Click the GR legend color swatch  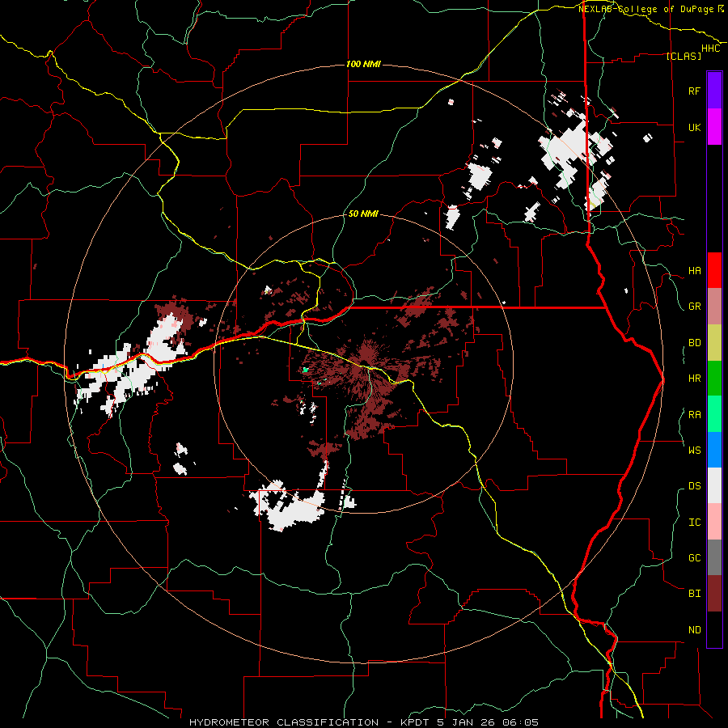point(714,307)
